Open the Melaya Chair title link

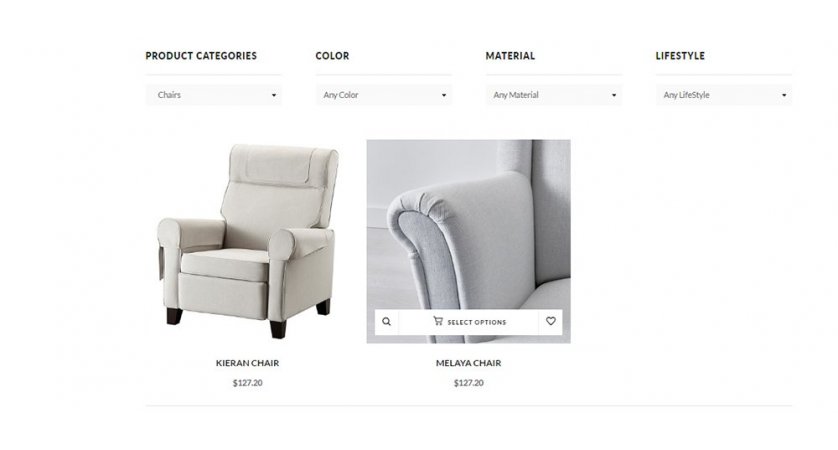(469, 363)
